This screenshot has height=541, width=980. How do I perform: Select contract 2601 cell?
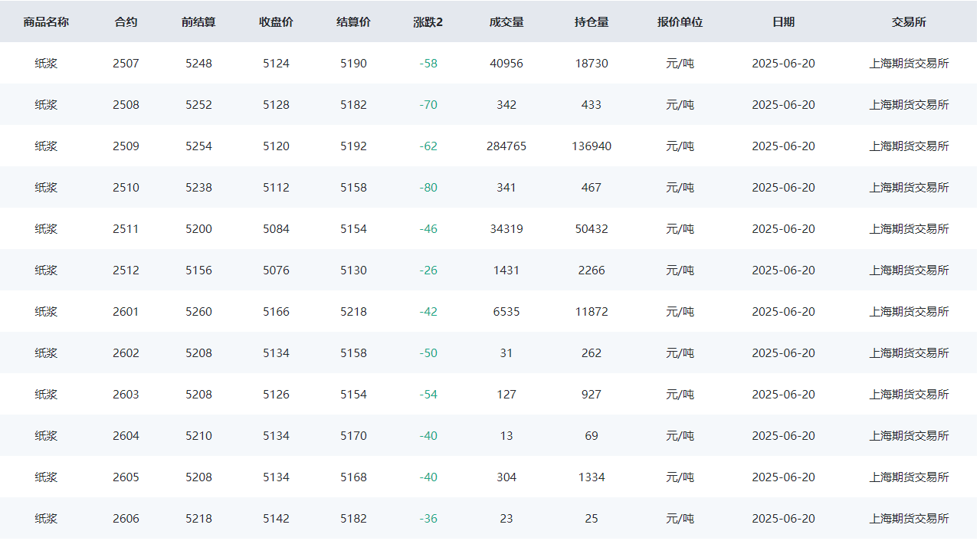[x=126, y=312]
